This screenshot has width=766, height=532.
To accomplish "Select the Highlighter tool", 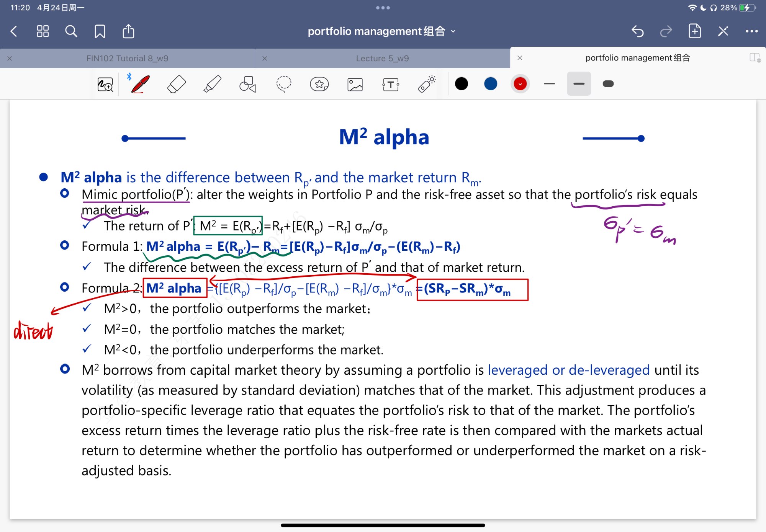I will pyautogui.click(x=212, y=84).
